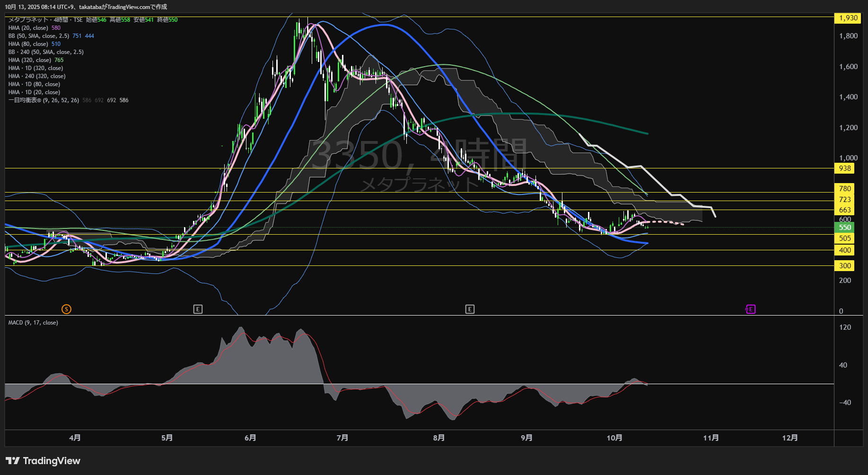Click the purple upcoming earnings marker
The width and height of the screenshot is (868, 475).
(750, 309)
